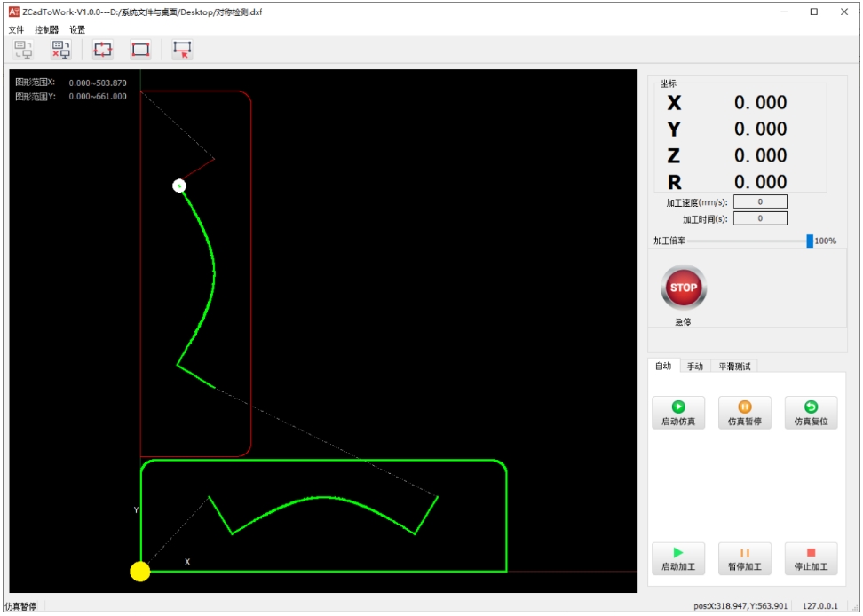The image size is (863, 616).
Task: Click the 图形范围Y value 0.000~661.000
Action: point(98,96)
